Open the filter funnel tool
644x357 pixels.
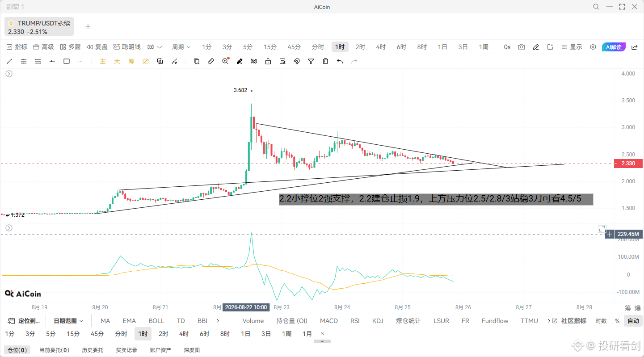[x=311, y=61]
